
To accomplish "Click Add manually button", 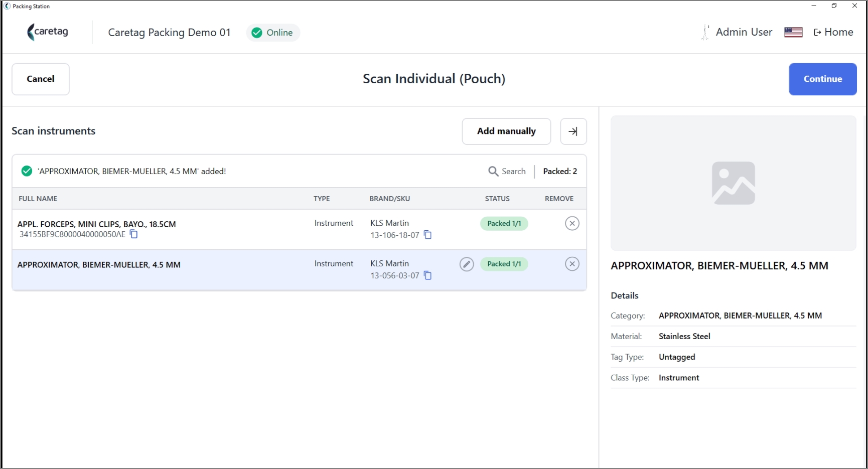I will tap(506, 131).
